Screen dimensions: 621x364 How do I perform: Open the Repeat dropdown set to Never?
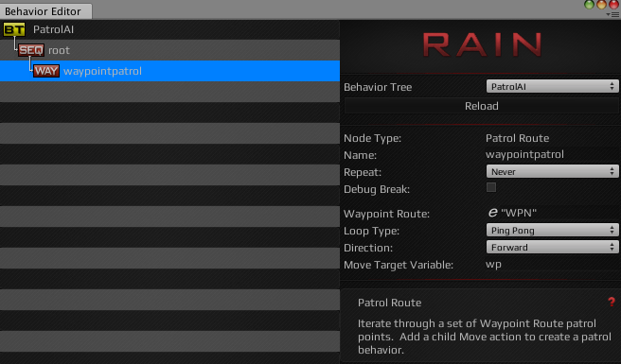pos(552,171)
